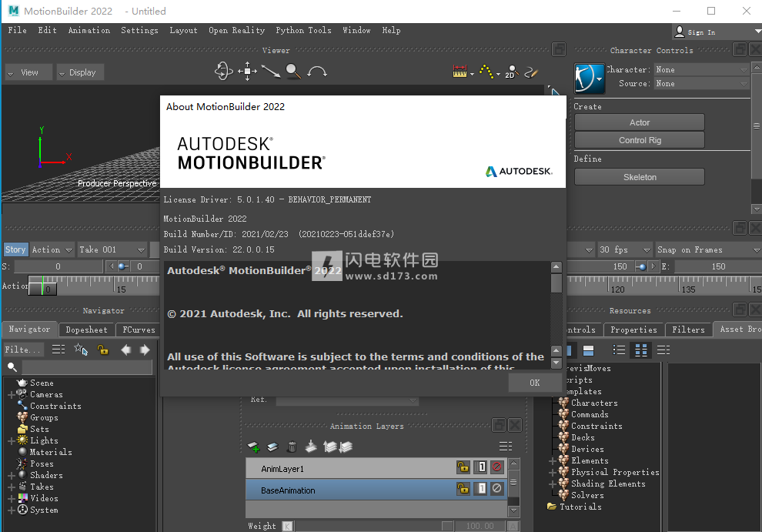The height and width of the screenshot is (532, 762).
Task: Click the Navigator forward arrow
Action: click(x=145, y=350)
